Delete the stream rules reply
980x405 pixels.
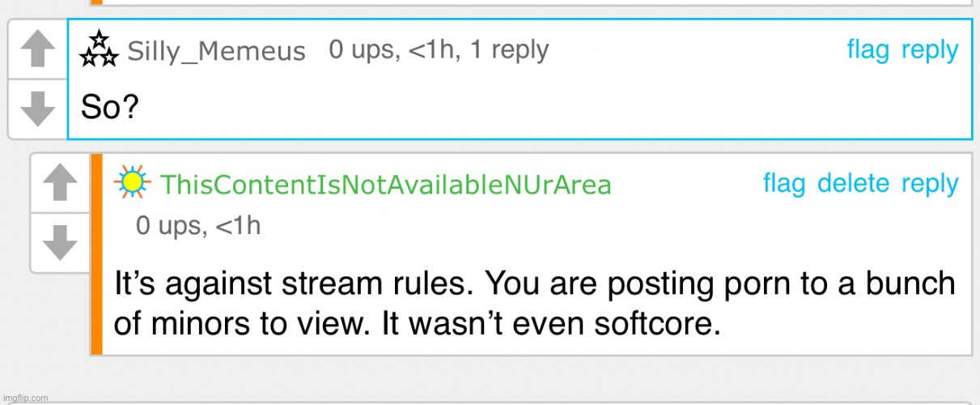853,184
